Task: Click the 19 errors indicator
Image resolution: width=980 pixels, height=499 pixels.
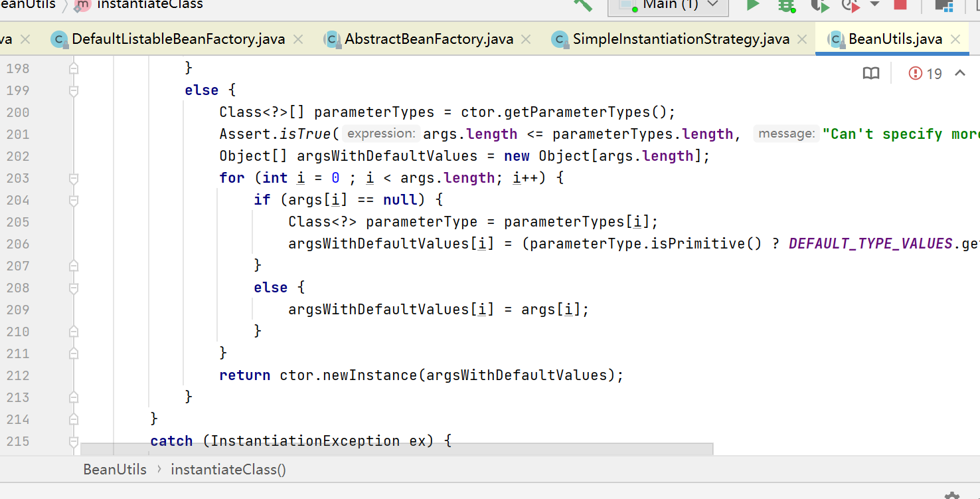Action: (x=926, y=74)
